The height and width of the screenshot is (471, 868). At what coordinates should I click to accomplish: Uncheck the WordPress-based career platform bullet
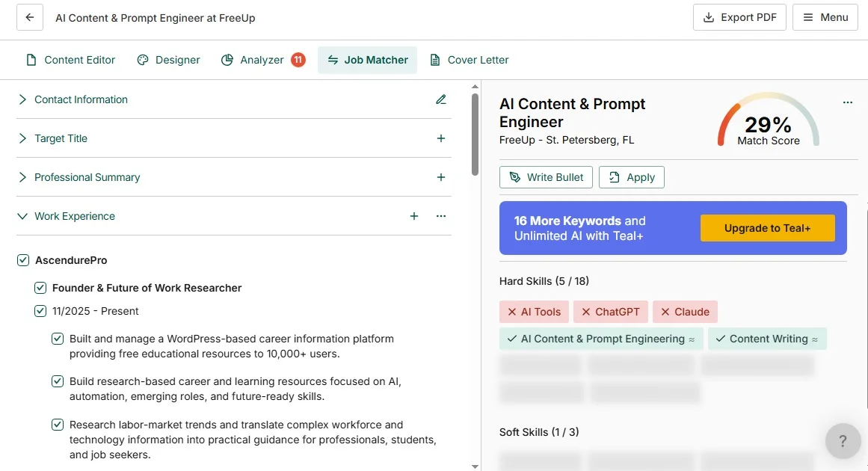tap(58, 339)
